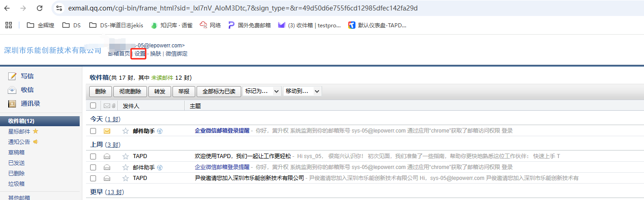Screen dimensions: 644x200
Task: Toggle the select-all checkbox in header
Action: tap(93, 106)
